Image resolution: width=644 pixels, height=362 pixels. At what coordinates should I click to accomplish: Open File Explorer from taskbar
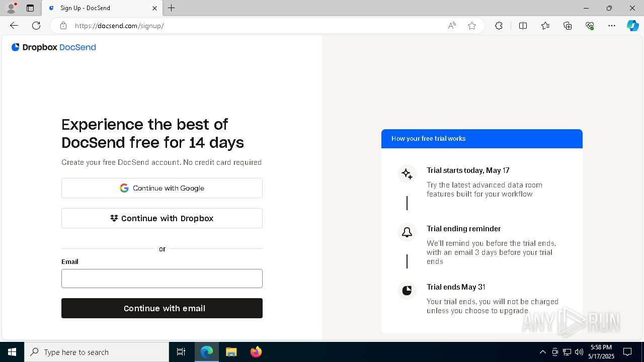[x=231, y=352]
